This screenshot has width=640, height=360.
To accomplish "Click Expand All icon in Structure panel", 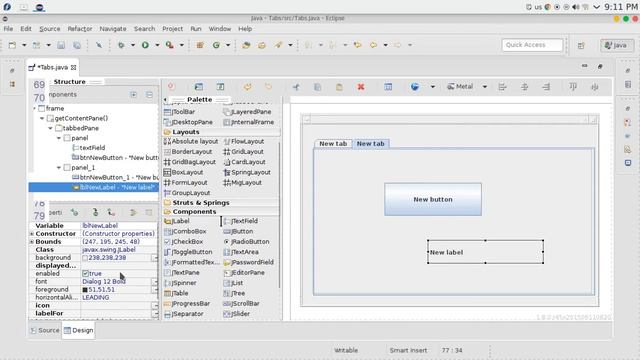I will (x=133, y=94).
